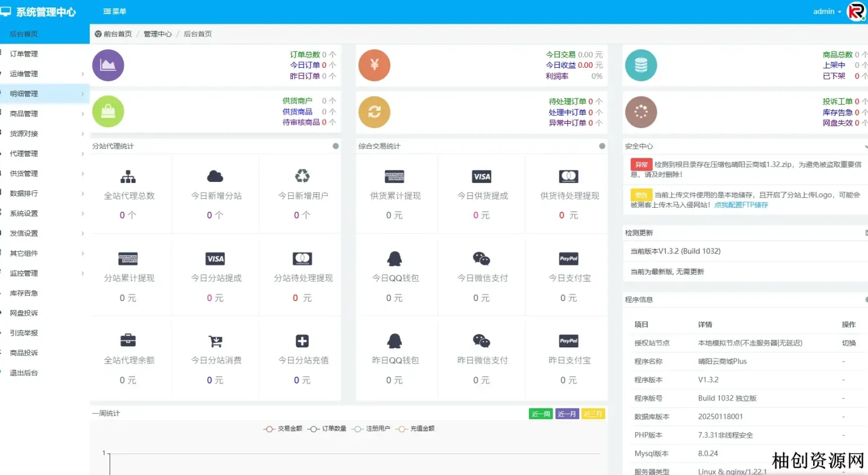Click the gray dot on 分站代理统计 panel

tap(336, 146)
